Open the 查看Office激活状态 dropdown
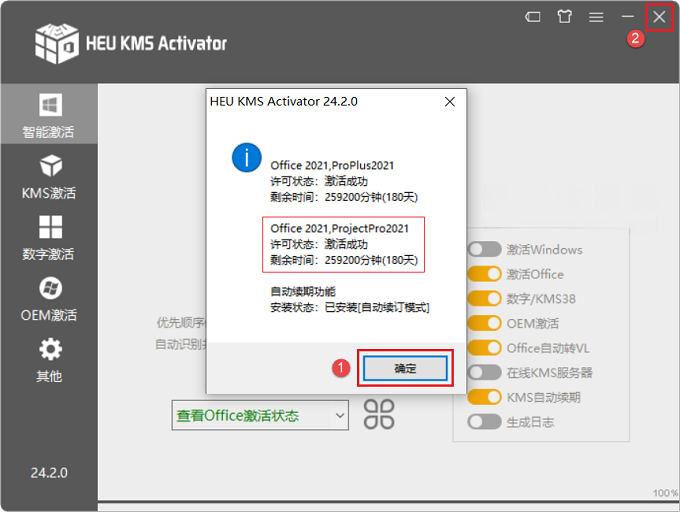Screen dimensions: 680x512 [x=260, y=415]
